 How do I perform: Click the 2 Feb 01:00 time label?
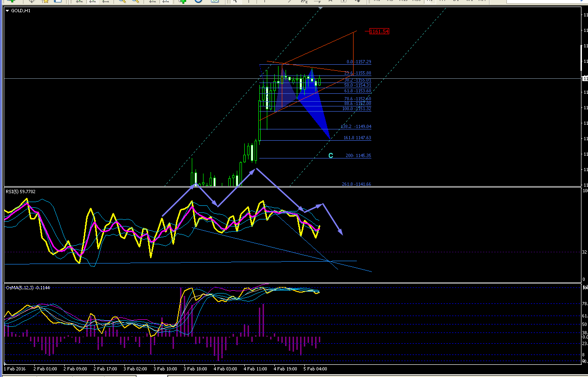pos(45,369)
